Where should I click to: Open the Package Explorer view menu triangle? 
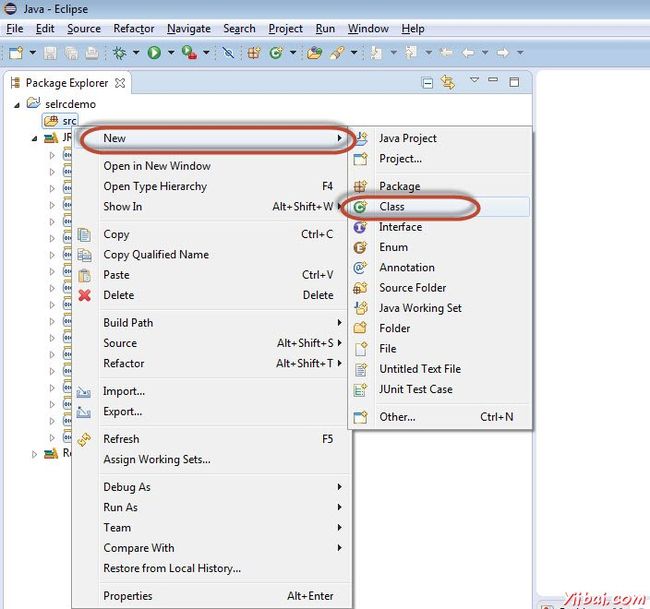pyautogui.click(x=475, y=80)
